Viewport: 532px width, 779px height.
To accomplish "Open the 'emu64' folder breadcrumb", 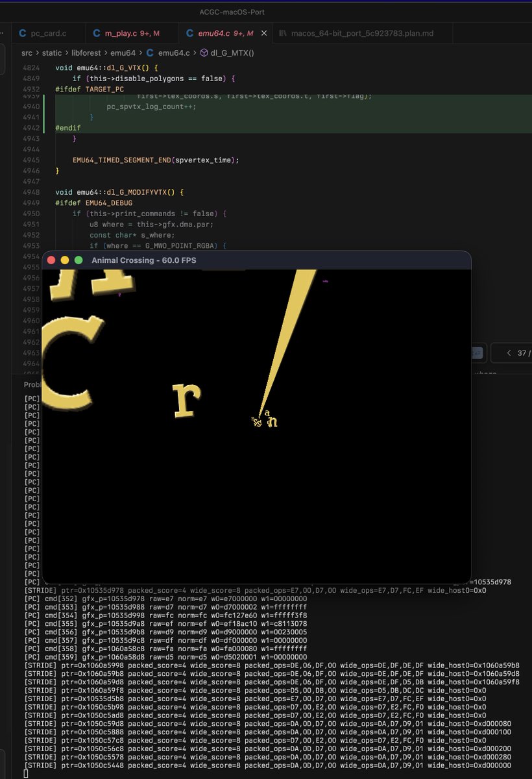I will pos(125,53).
